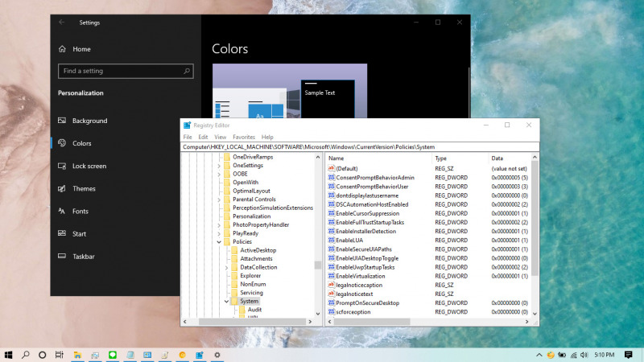Select the ActiveDesktop registry key
The image size is (644, 362).
pos(258,250)
